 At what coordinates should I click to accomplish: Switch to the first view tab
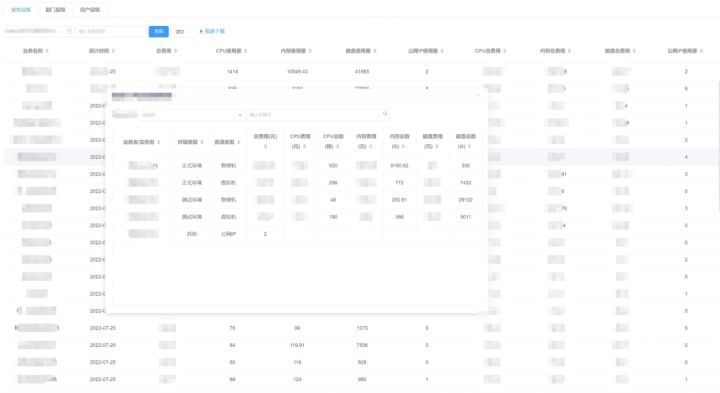pos(21,10)
